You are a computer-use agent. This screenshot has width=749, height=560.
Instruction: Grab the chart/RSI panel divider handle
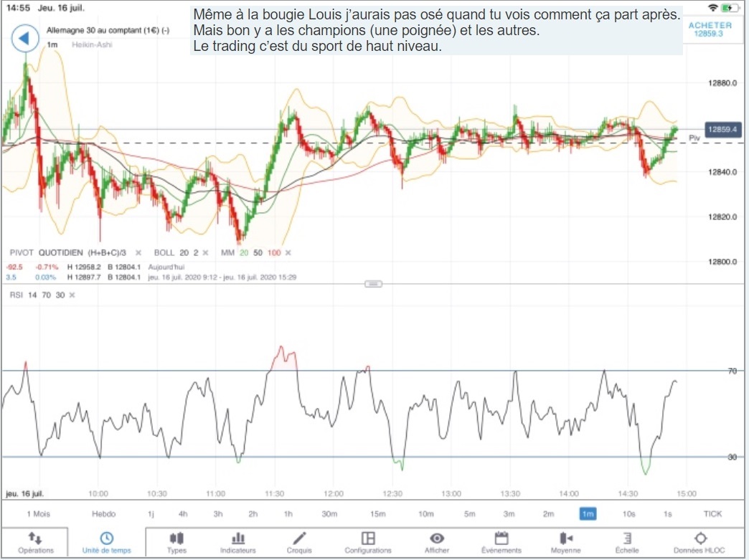click(x=373, y=284)
